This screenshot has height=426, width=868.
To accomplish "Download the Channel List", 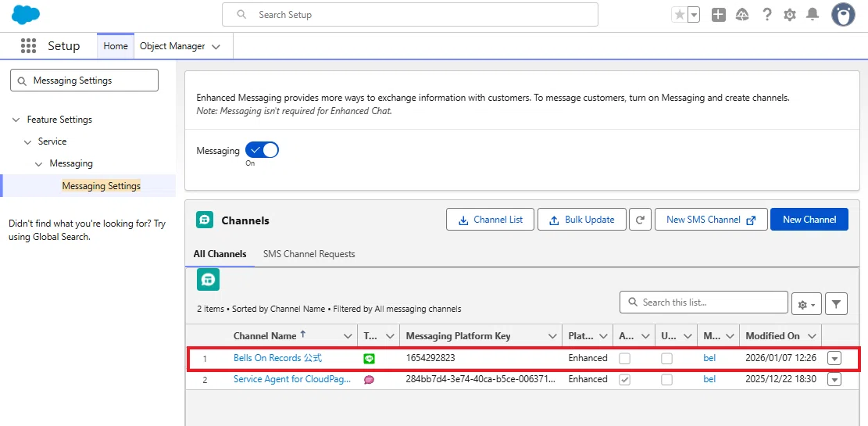I will (490, 220).
